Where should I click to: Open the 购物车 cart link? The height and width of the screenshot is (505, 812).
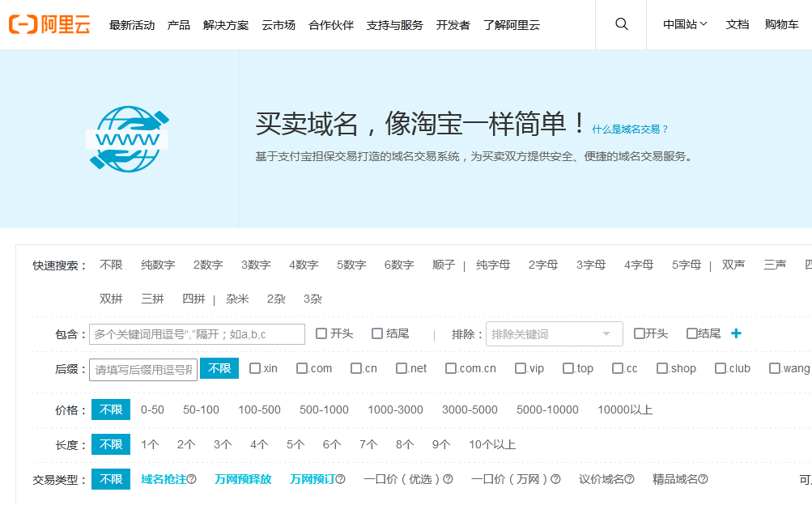coord(782,24)
